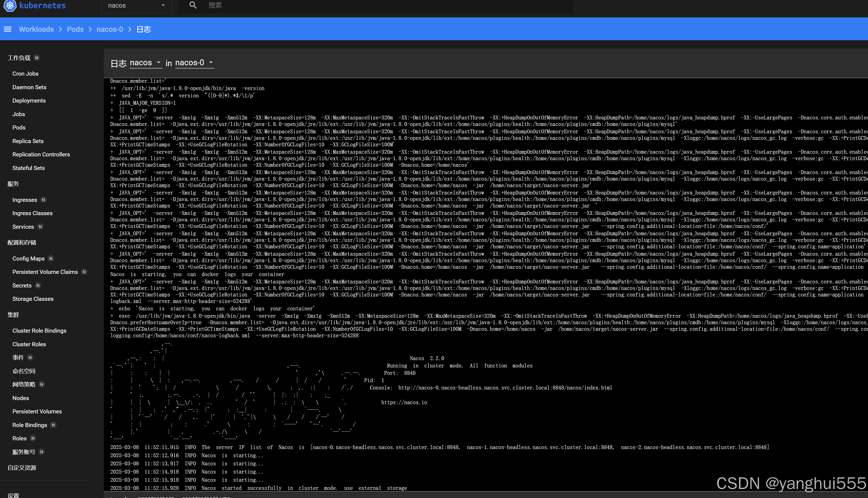The image size is (868, 498).
Task: Click the search magnifier icon
Action: point(193,5)
